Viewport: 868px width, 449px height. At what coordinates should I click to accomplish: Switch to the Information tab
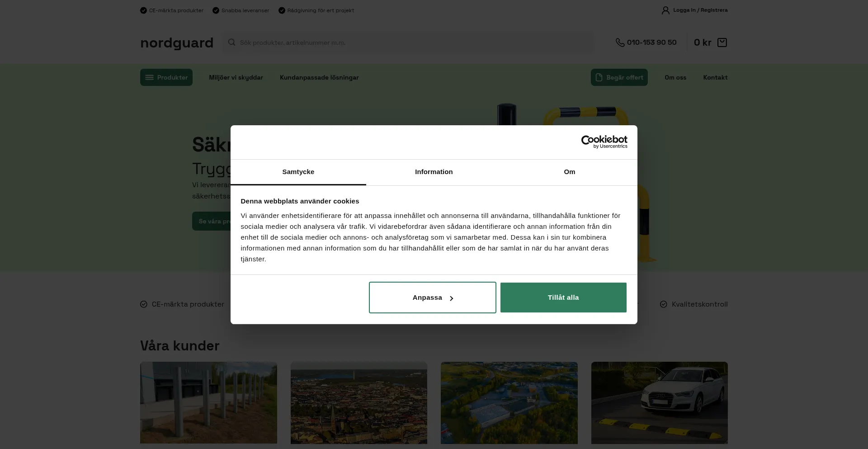tap(434, 172)
